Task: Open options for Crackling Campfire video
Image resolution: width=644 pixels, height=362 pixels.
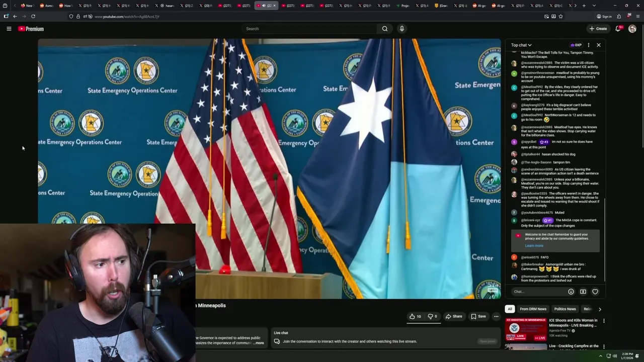Action: (604, 346)
